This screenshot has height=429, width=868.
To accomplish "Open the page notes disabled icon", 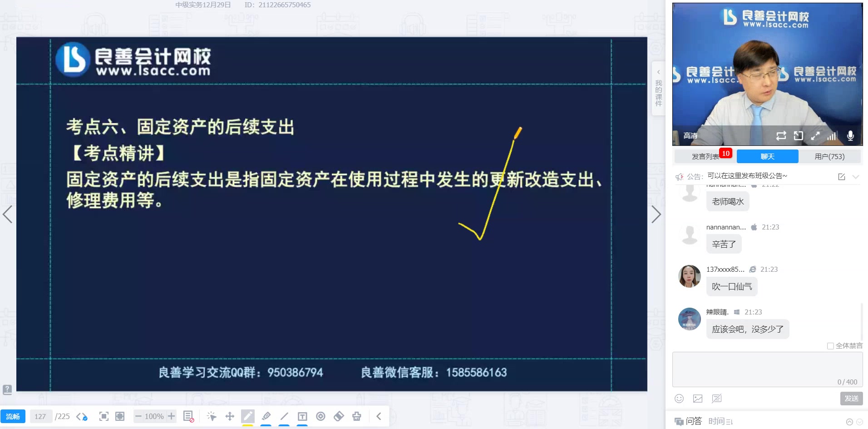I will click(188, 416).
